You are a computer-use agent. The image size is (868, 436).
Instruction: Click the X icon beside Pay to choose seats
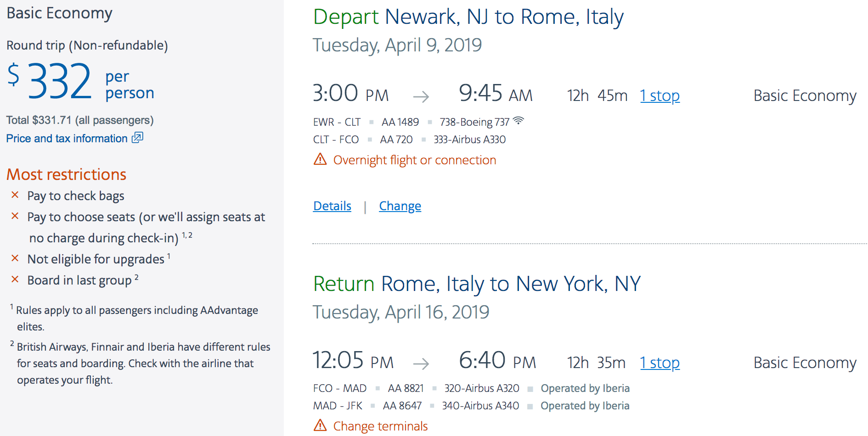coord(15,216)
